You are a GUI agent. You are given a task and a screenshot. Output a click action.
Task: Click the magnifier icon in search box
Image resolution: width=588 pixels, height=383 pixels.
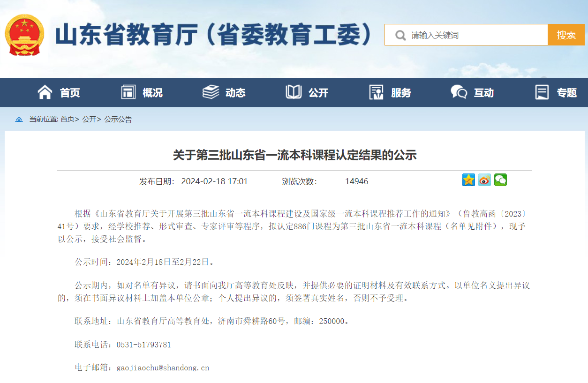pyautogui.click(x=400, y=35)
